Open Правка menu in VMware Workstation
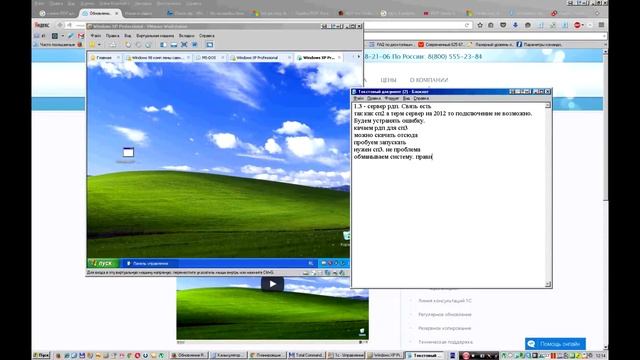 click(x=112, y=36)
